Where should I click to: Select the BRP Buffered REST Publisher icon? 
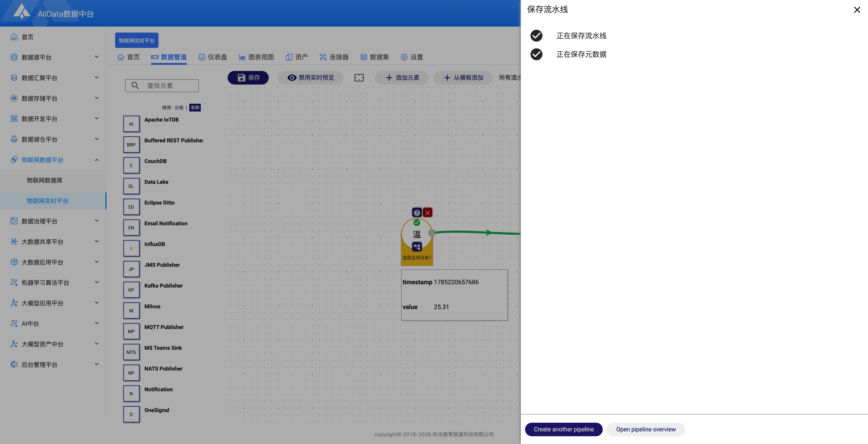click(x=131, y=145)
